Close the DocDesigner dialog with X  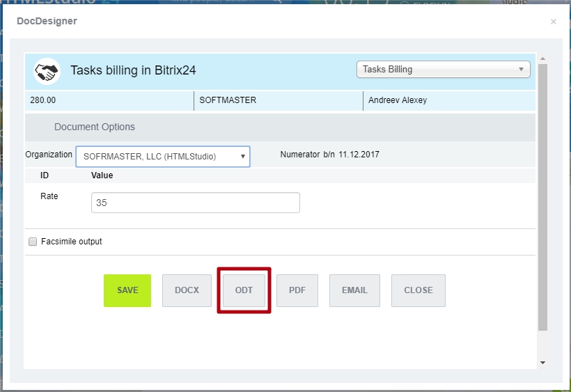[x=553, y=22]
